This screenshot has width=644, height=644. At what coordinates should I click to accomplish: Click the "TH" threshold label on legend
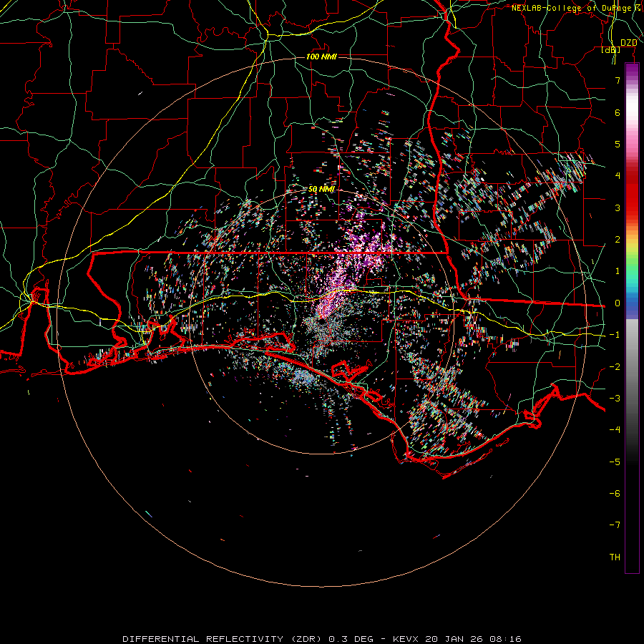point(615,557)
